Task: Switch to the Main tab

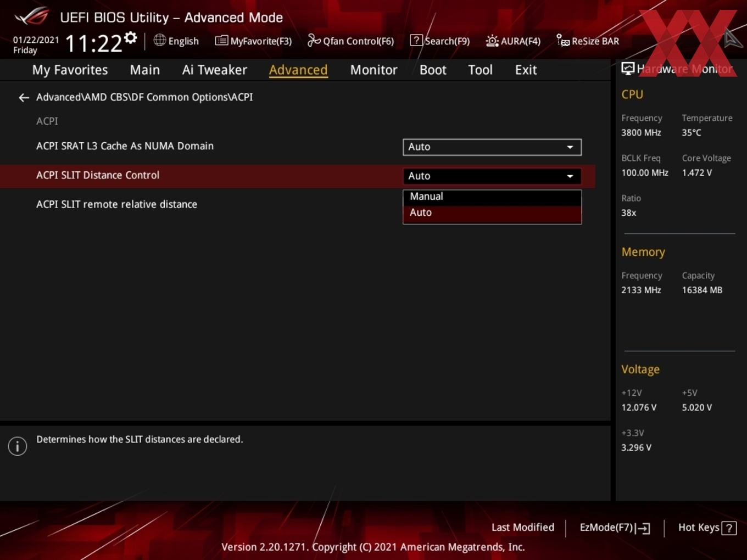Action: [x=145, y=70]
